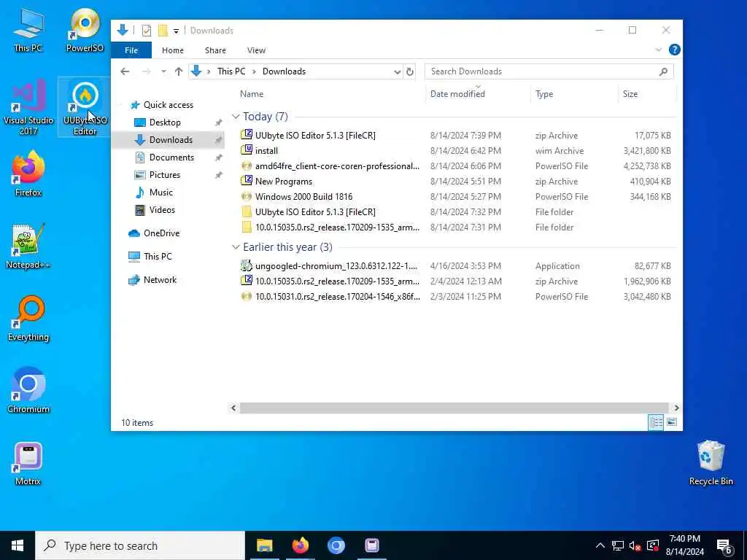Open Explorer help question mark icon

pos(674,50)
